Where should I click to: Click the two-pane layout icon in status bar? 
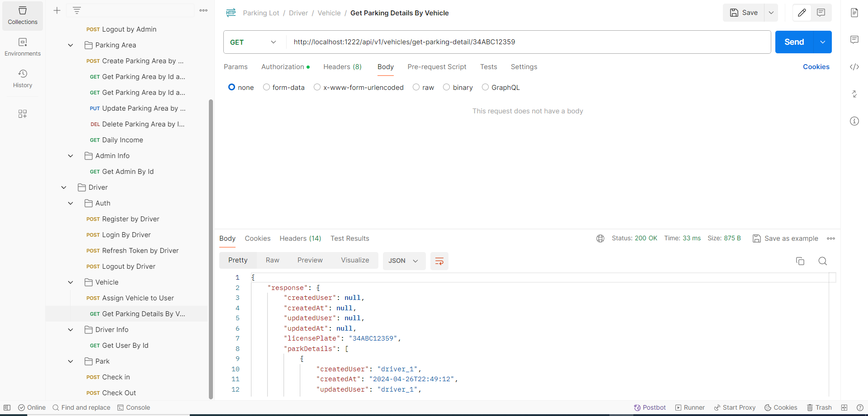click(844, 407)
